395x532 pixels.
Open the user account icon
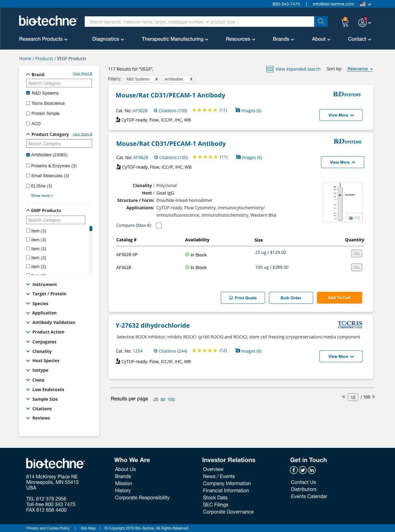pyautogui.click(x=362, y=23)
